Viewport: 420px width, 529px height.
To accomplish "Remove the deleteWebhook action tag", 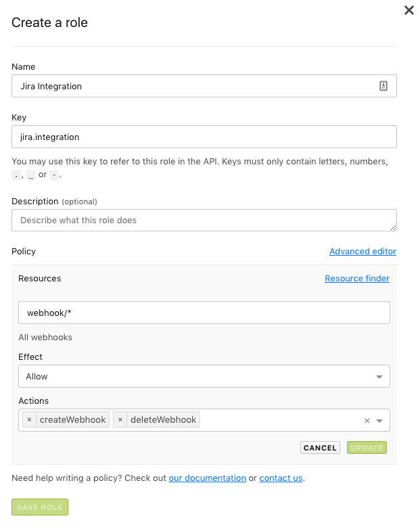I will pos(120,420).
